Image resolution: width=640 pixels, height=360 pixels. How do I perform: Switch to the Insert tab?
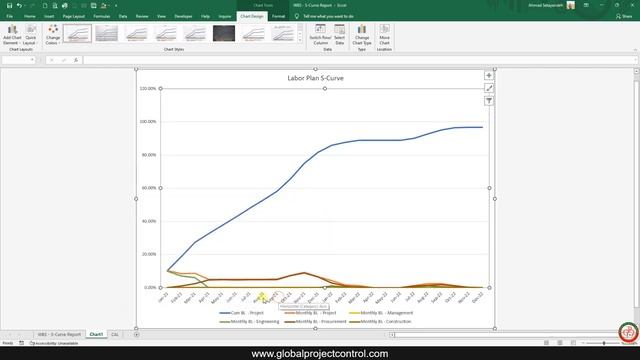click(49, 16)
